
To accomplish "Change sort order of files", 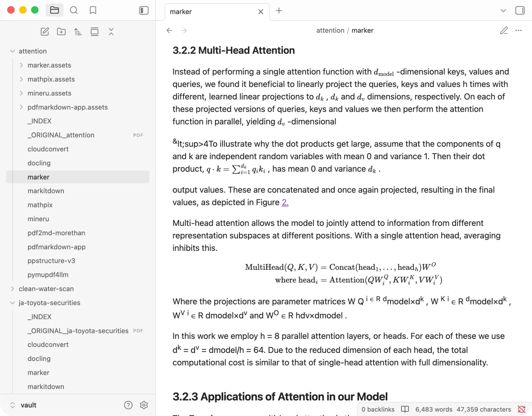I will tap(78, 32).
